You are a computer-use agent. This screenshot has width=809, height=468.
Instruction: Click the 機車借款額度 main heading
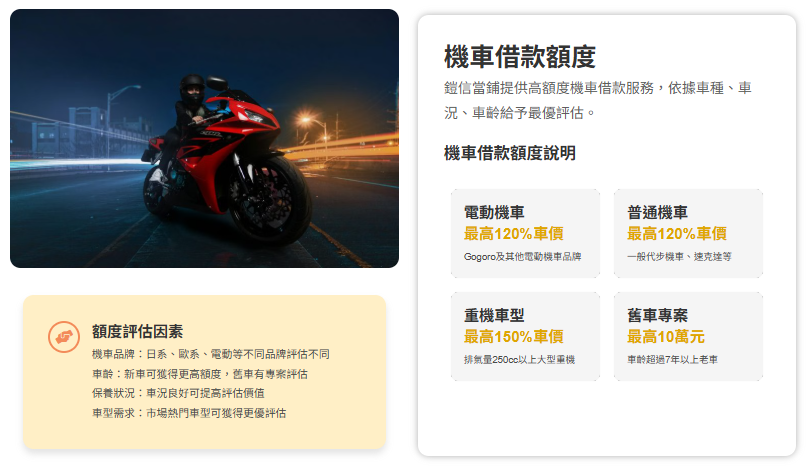[520, 57]
